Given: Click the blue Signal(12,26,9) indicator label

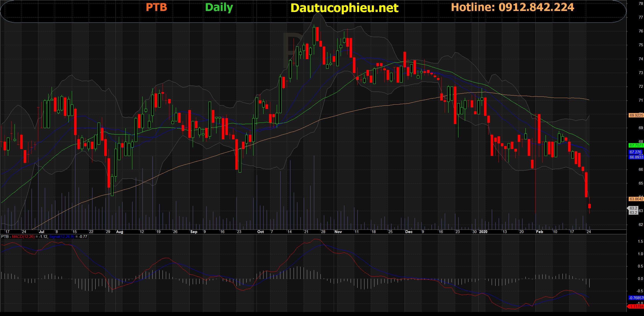Looking at the screenshot, I should click(x=62, y=237).
